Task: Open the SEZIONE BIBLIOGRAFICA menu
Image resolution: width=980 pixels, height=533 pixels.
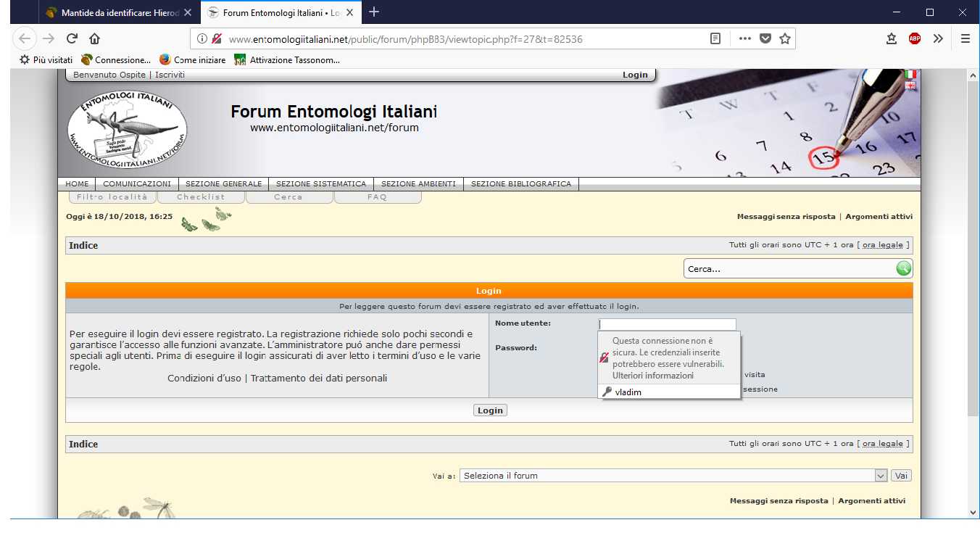Action: pos(521,184)
